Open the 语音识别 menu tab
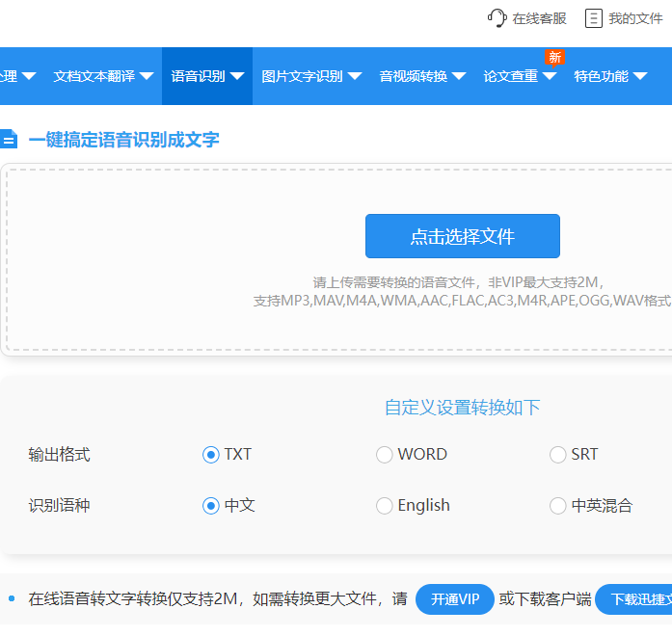 click(206, 76)
